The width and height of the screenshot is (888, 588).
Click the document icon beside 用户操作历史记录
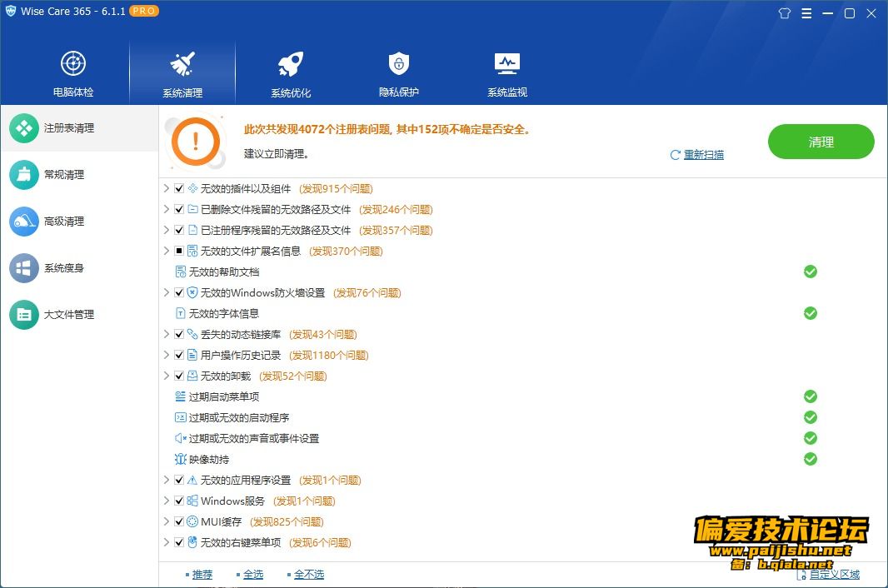pyautogui.click(x=192, y=355)
